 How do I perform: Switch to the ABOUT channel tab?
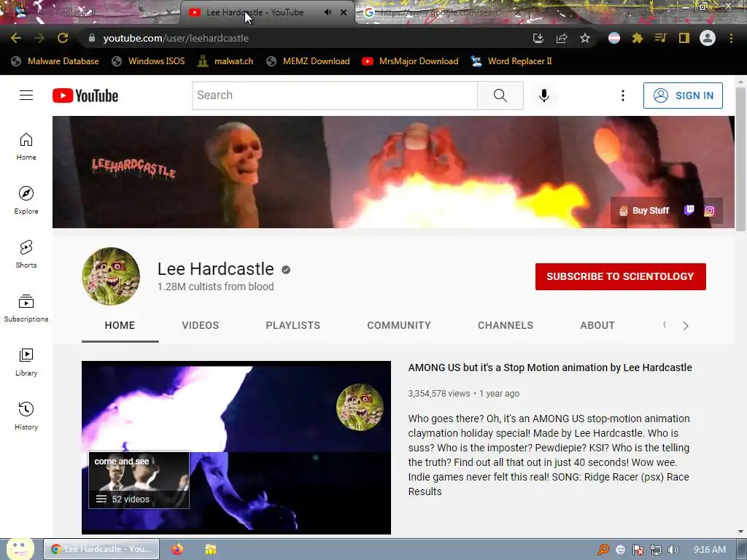click(x=597, y=325)
